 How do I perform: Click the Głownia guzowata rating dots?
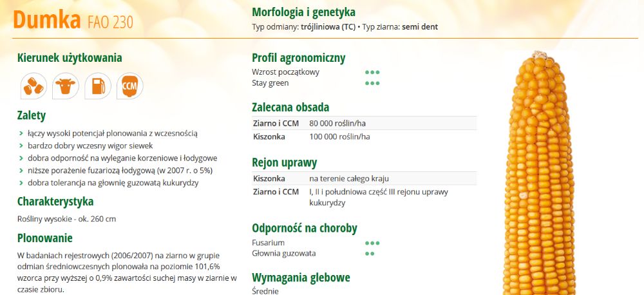click(370, 254)
